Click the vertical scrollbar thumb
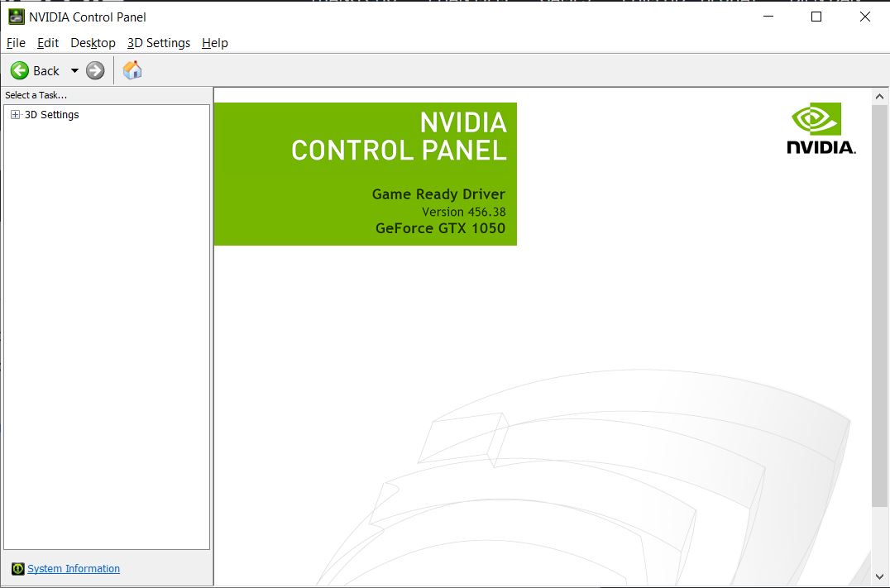890x588 pixels. 880,306
